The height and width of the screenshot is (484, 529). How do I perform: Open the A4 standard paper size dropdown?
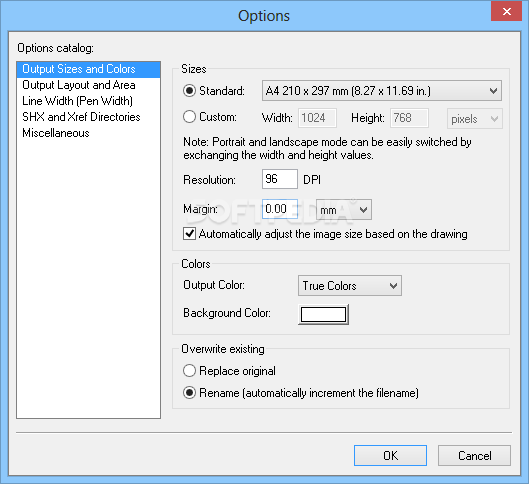[382, 91]
